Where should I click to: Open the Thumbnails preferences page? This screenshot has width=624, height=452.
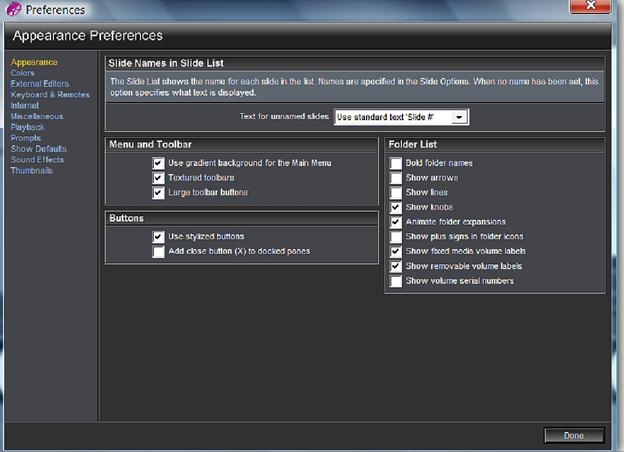(x=31, y=170)
